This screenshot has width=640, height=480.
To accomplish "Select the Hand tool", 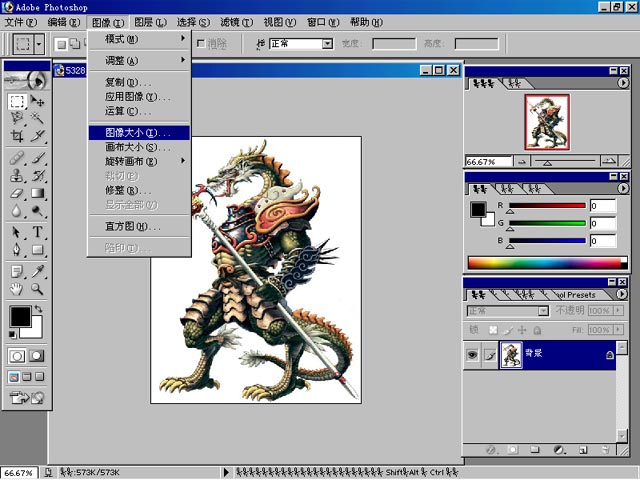I will (x=17, y=289).
